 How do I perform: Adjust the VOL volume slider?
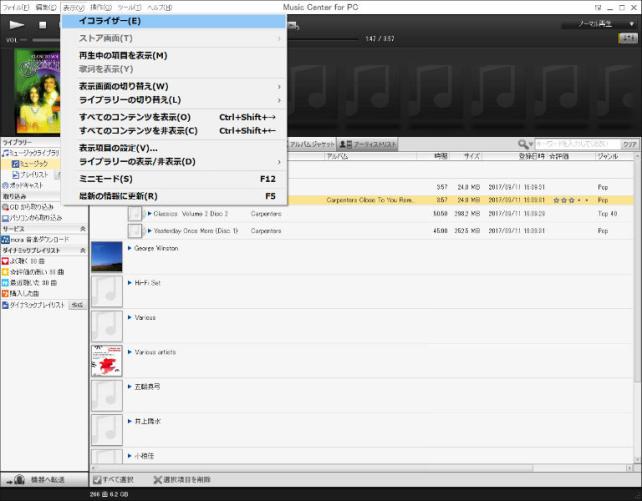click(x=46, y=40)
